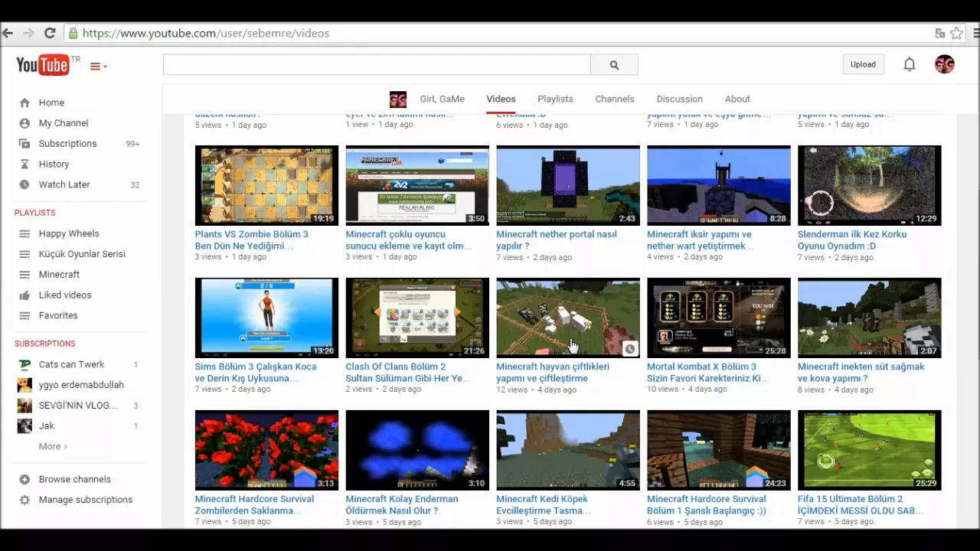Click the browser forward arrow
980x551 pixels.
29,33
